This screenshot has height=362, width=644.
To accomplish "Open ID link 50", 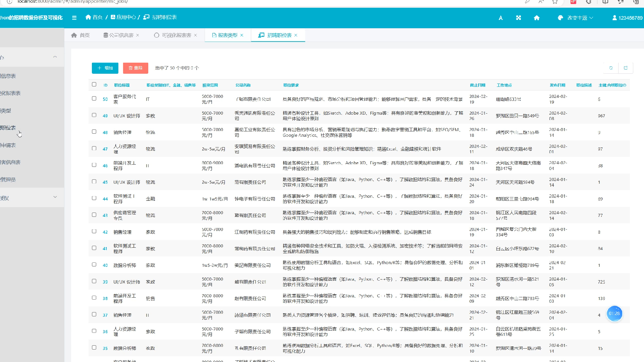I will [x=105, y=99].
